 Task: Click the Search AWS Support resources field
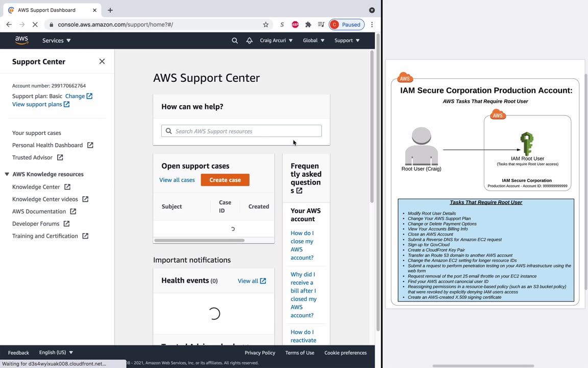point(241,131)
